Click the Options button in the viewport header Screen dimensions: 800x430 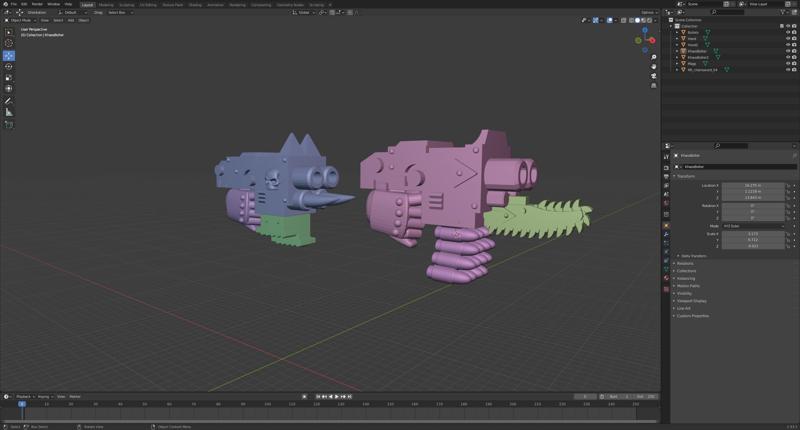click(x=648, y=12)
